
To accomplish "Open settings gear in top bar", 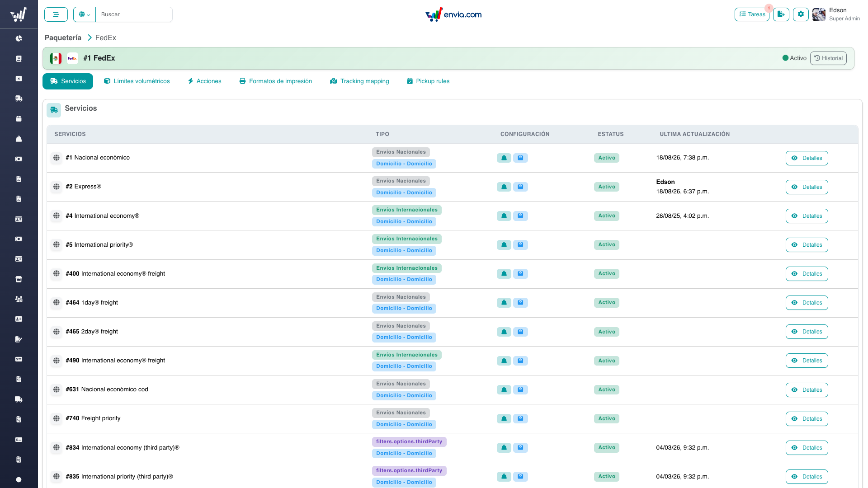I will click(x=801, y=14).
